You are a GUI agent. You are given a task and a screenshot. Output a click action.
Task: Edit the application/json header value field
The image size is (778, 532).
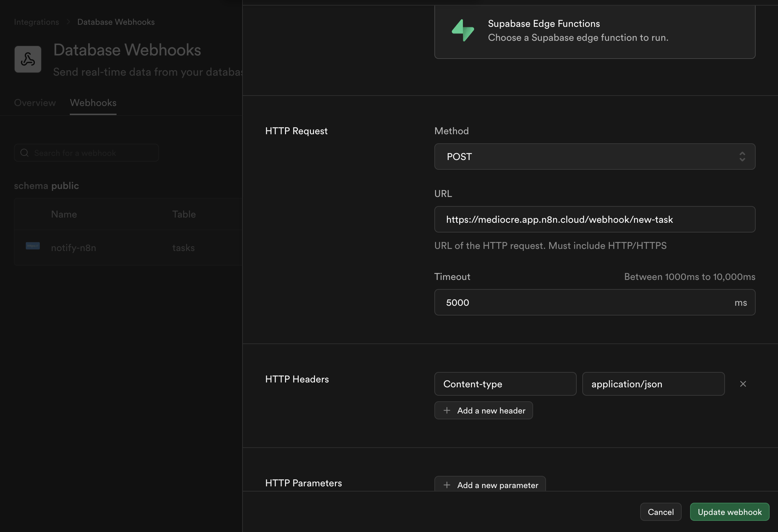click(x=653, y=384)
